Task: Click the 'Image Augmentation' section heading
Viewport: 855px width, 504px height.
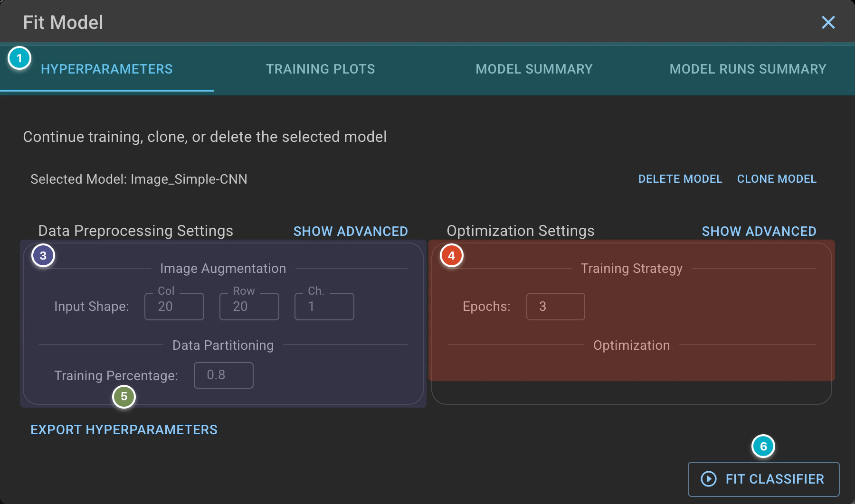Action: 223,269
